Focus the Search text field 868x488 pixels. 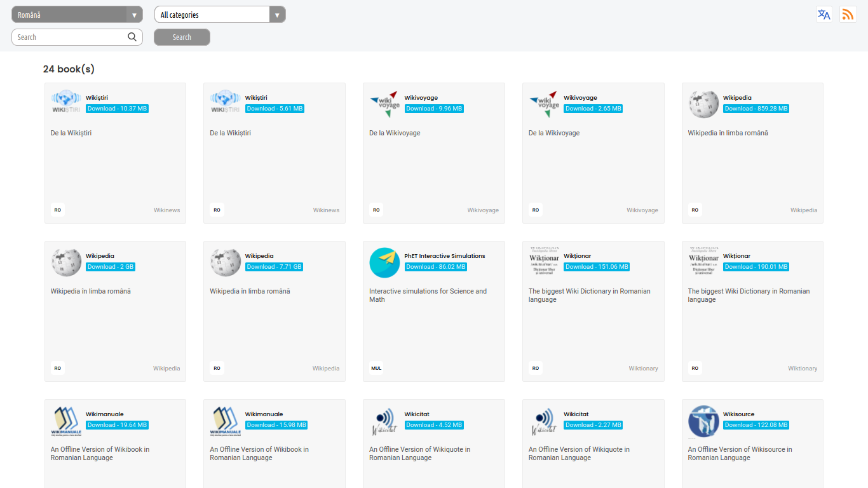(69, 37)
